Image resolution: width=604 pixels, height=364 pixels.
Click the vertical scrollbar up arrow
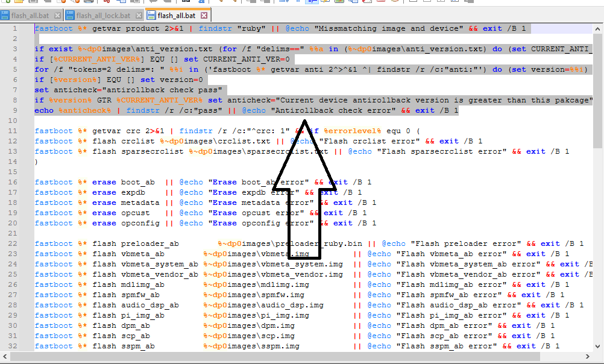[597, 28]
